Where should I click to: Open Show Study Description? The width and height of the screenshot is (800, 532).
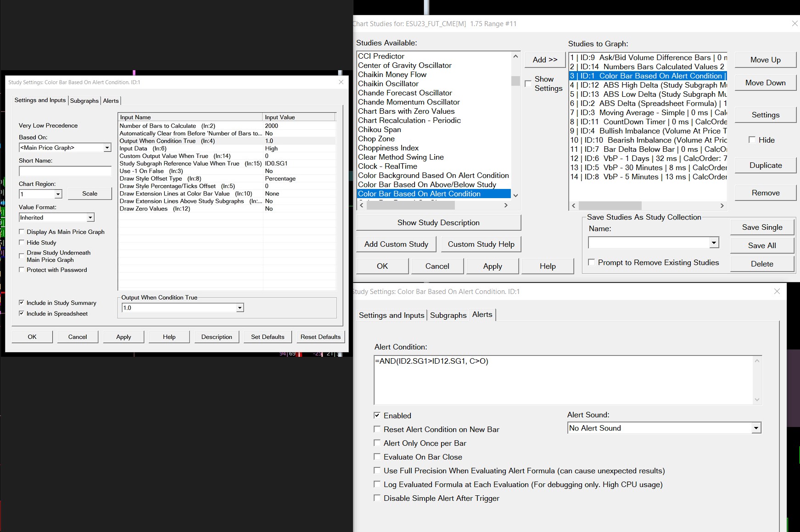[438, 222]
